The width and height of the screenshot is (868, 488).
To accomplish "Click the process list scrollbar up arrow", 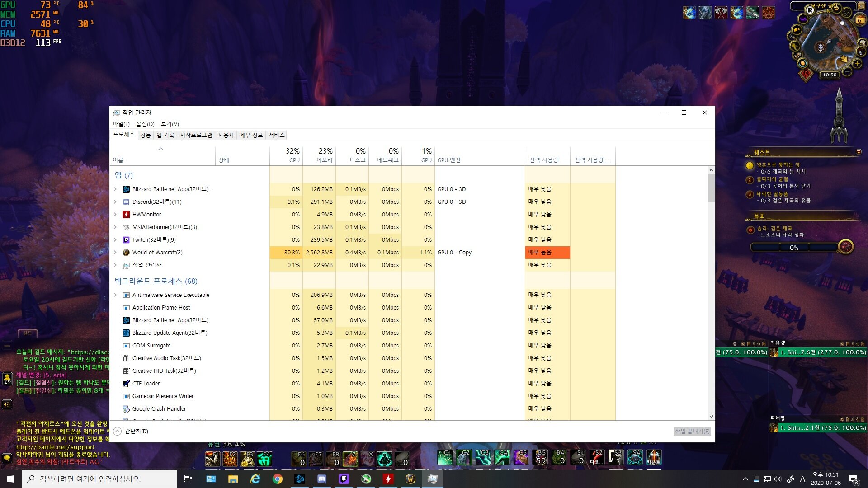I will click(711, 170).
